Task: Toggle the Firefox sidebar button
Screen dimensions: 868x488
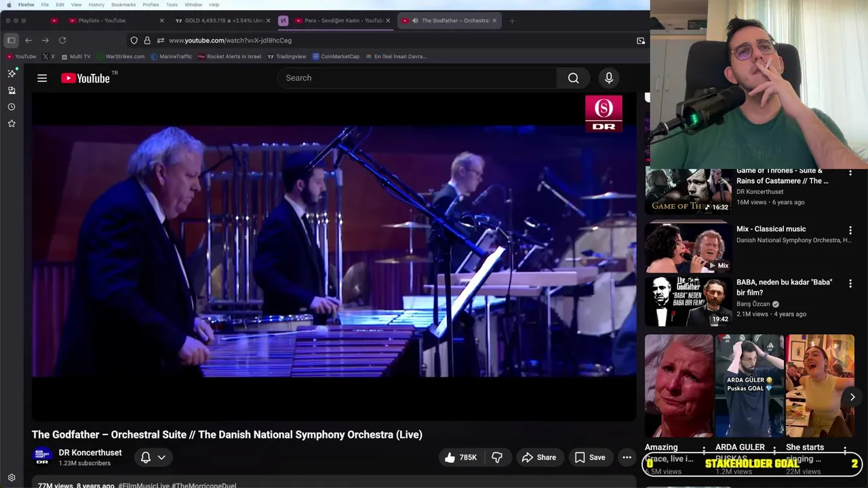Action: pyautogui.click(x=12, y=41)
